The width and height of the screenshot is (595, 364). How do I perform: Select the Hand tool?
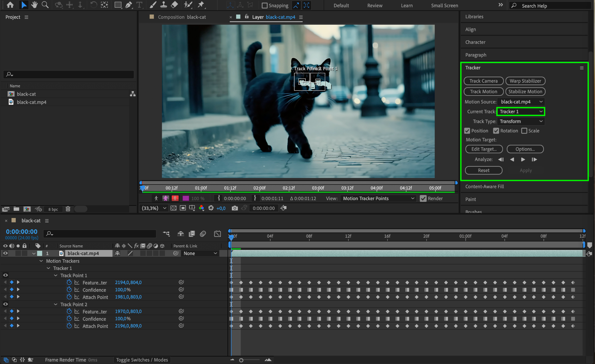point(34,5)
